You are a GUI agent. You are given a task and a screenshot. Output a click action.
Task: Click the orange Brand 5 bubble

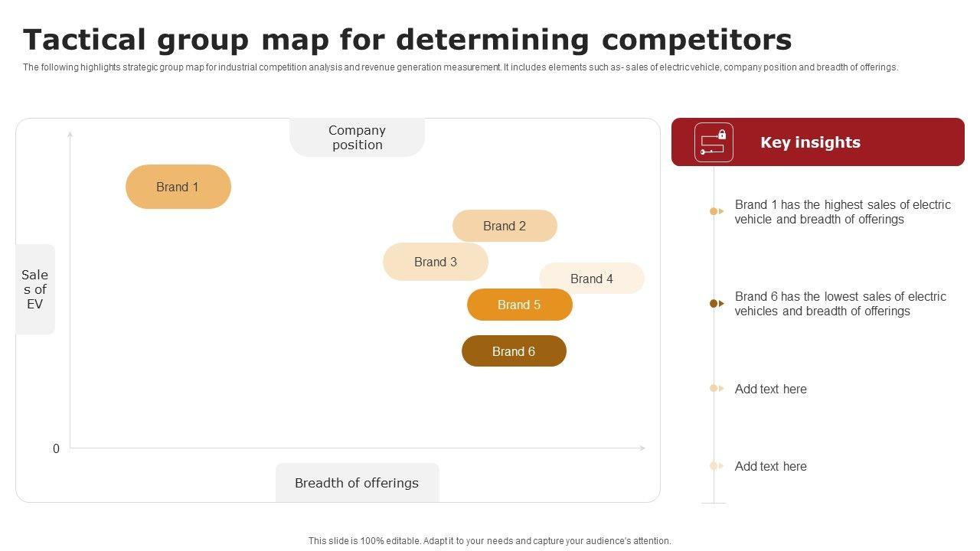coord(519,305)
